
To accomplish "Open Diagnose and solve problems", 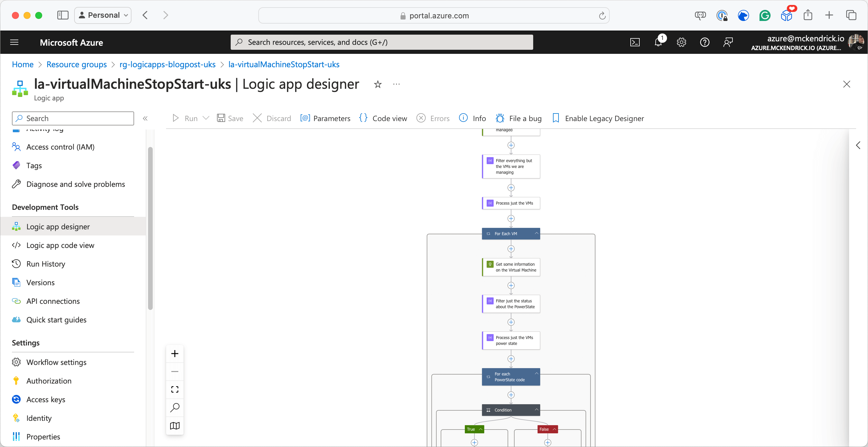I will [x=76, y=184].
